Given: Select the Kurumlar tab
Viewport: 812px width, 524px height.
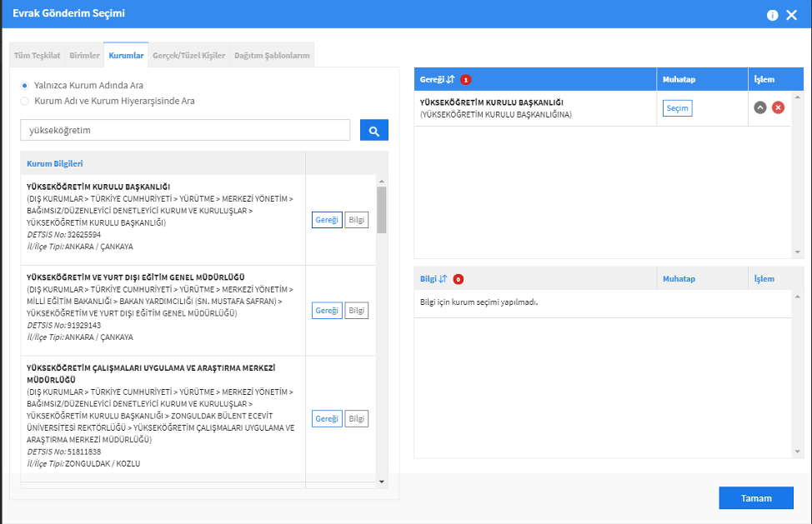Looking at the screenshot, I should (126, 55).
